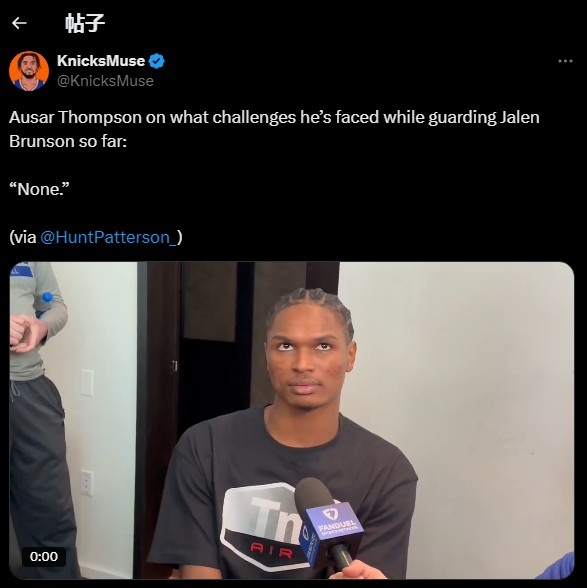
Task: Click the blue verified checkmark badge
Action: (157, 61)
